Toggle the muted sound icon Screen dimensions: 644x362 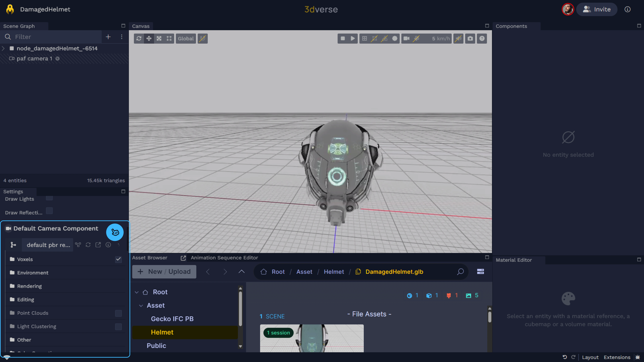tap(458, 38)
